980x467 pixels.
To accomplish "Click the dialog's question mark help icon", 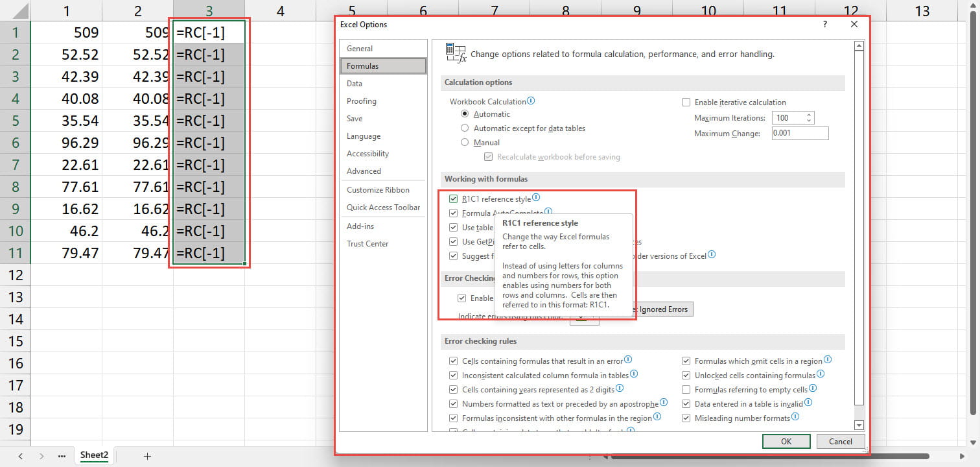I will click(824, 25).
